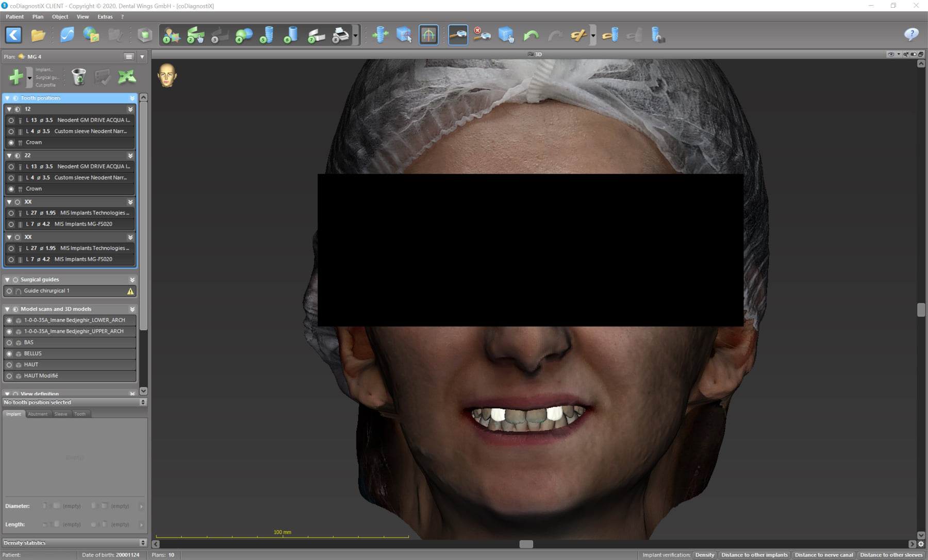Open the Object menu
Viewport: 928px width, 560px height.
[60, 16]
